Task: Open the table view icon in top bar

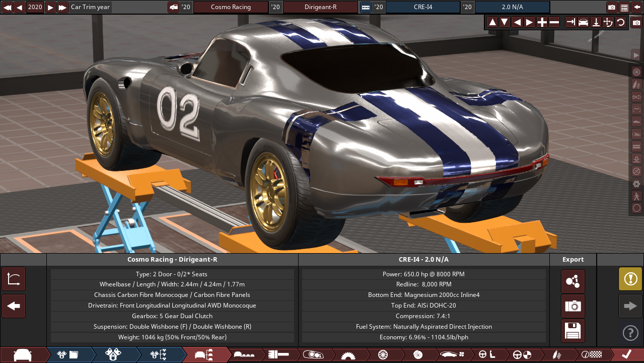Action: (624, 8)
